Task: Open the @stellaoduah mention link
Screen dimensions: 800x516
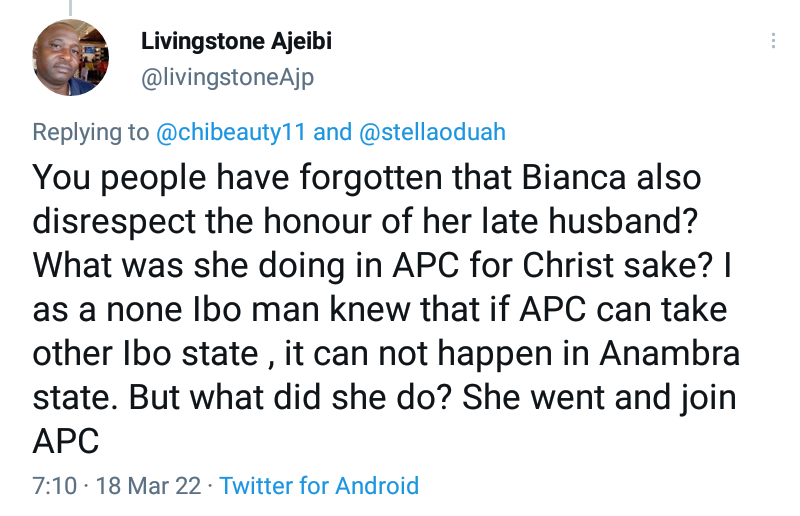Action: [431, 132]
